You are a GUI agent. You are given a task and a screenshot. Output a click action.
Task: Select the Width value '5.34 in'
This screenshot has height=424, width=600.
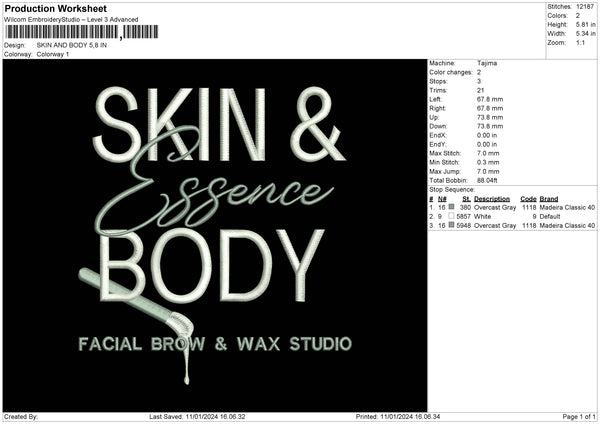click(x=585, y=34)
